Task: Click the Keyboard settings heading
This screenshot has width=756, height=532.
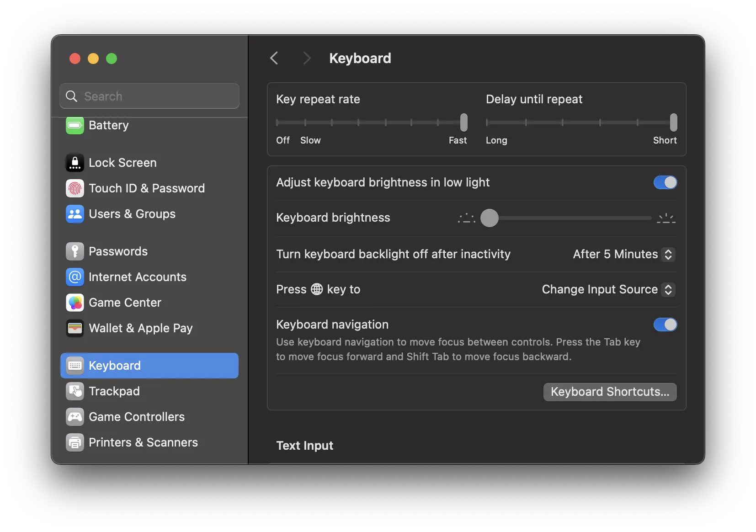Action: tap(360, 58)
